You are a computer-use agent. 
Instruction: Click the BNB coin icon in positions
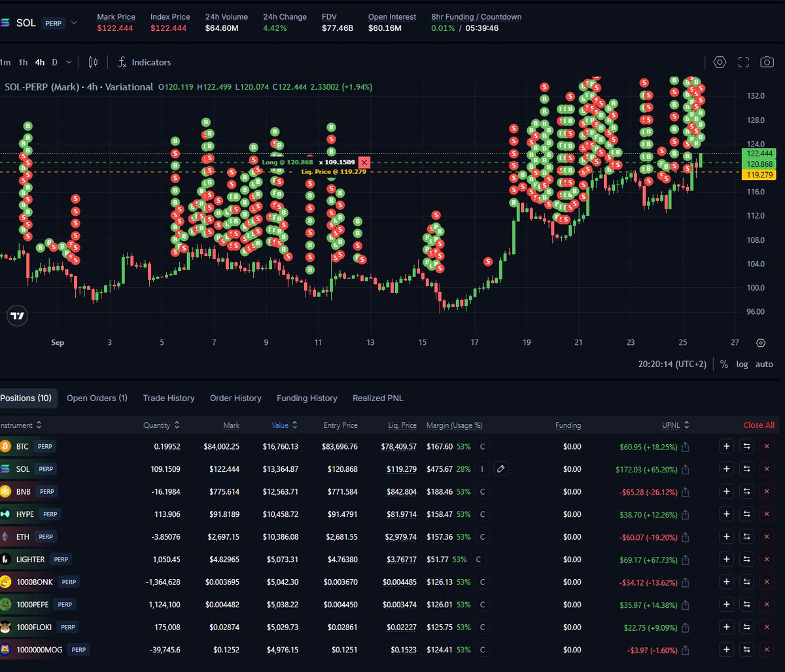click(x=5, y=491)
